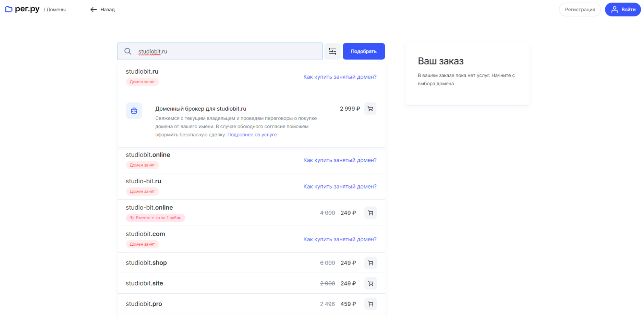Open search filter settings icon
The height and width of the screenshot is (318, 644).
[332, 51]
